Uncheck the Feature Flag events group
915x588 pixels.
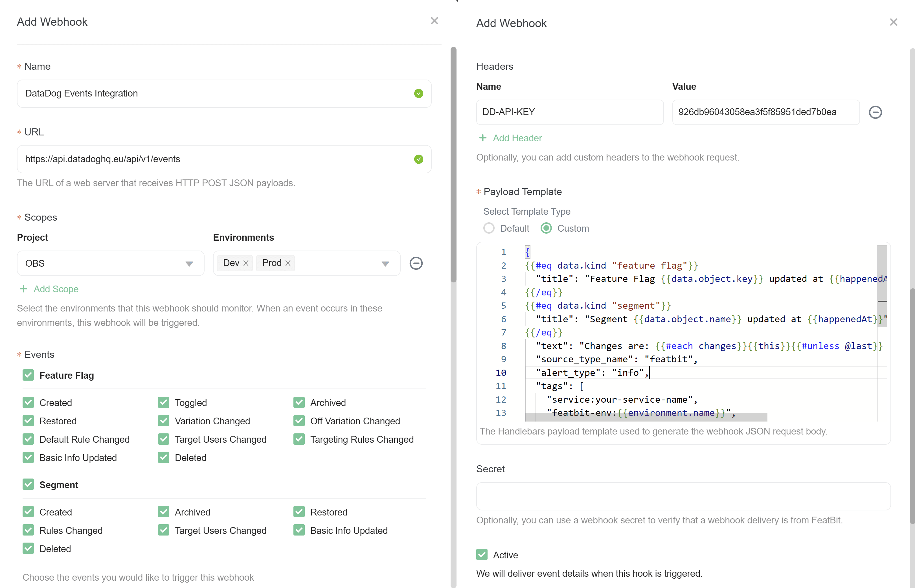[x=28, y=375]
